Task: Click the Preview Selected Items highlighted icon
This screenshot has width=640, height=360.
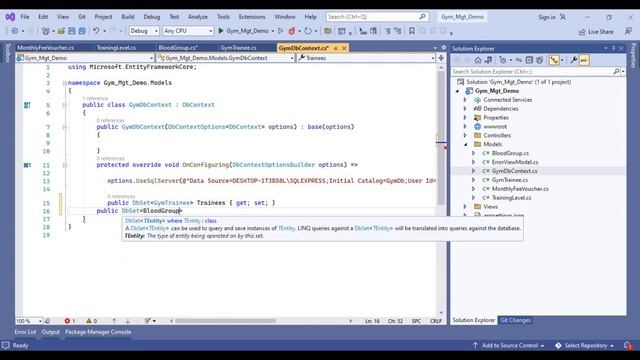Action: coord(584,60)
